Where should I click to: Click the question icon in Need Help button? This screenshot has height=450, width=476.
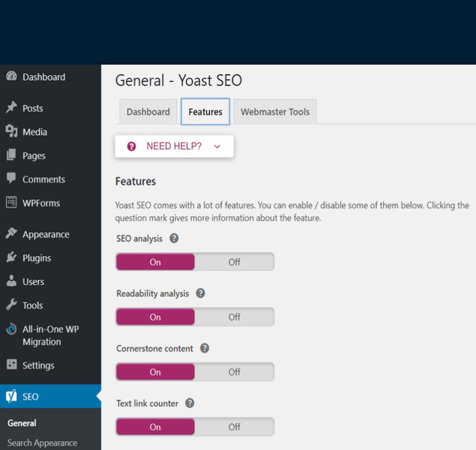tap(131, 146)
